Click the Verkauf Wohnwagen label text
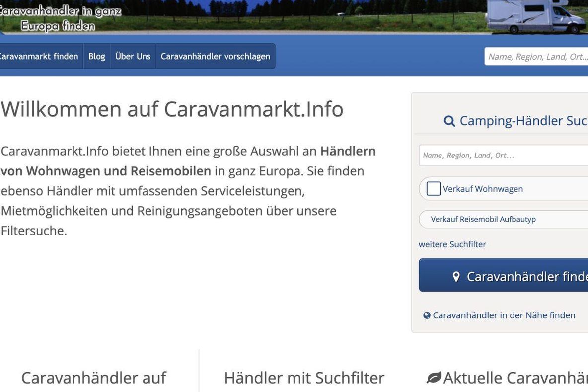The width and height of the screenshot is (588, 392). (483, 189)
